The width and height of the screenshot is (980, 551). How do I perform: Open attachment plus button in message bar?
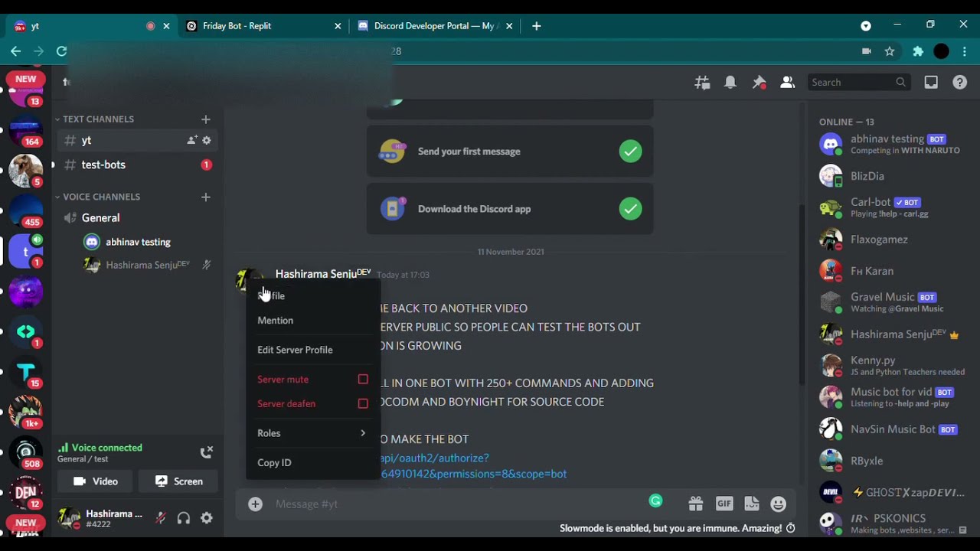coord(256,504)
